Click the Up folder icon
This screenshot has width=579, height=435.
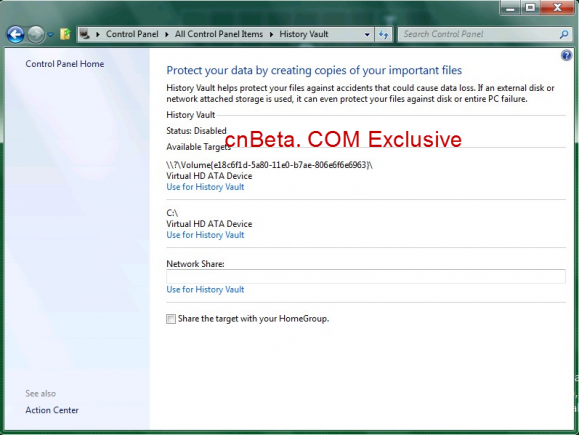pos(65,34)
